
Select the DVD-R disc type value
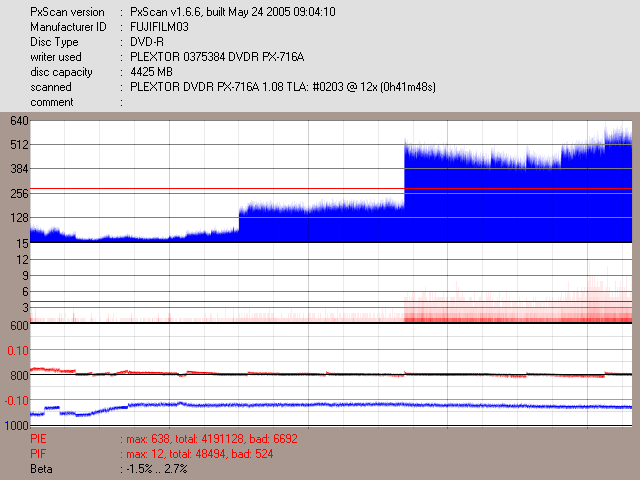pyautogui.click(x=147, y=42)
